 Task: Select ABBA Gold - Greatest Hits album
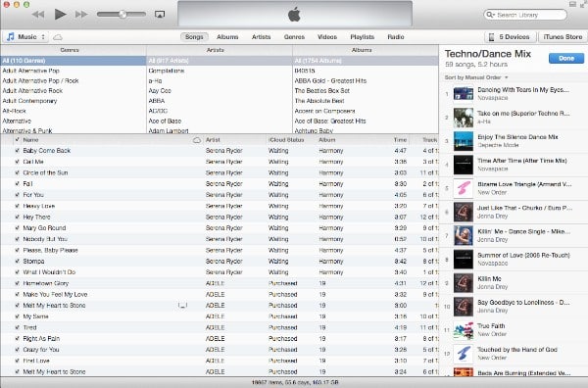coord(366,80)
